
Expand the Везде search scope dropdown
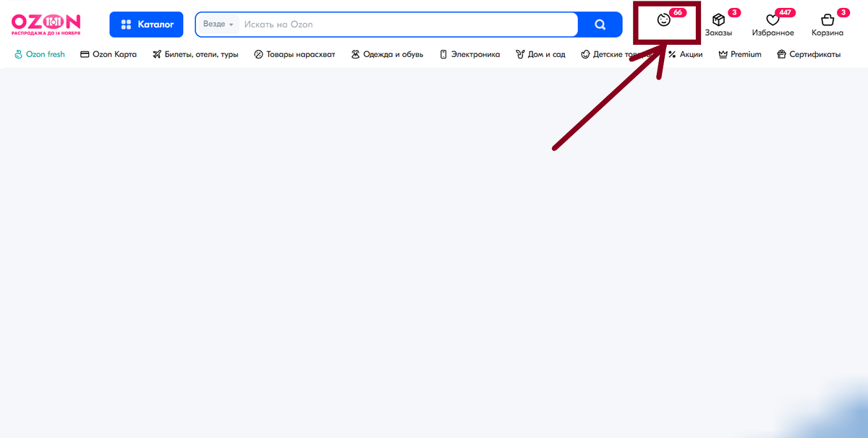pos(218,25)
